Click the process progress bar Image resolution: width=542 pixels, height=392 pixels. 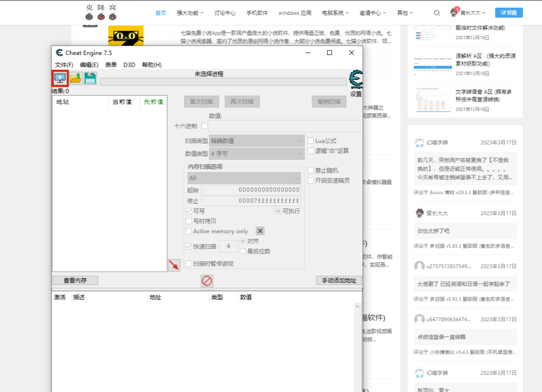[x=223, y=82]
